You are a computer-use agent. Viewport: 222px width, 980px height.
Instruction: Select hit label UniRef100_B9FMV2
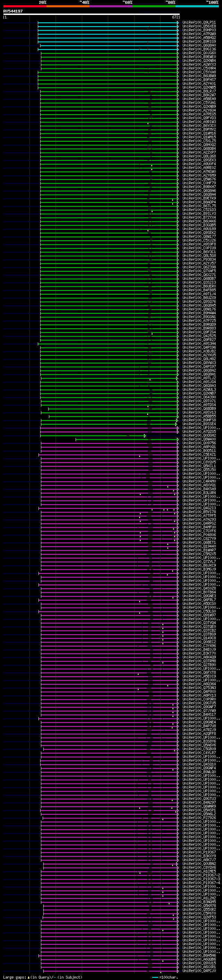(x=199, y=129)
